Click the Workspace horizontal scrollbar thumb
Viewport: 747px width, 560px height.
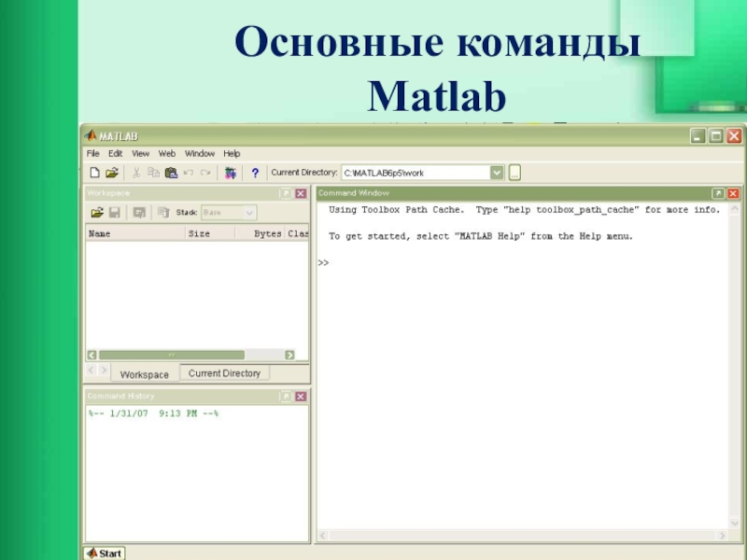pyautogui.click(x=172, y=355)
